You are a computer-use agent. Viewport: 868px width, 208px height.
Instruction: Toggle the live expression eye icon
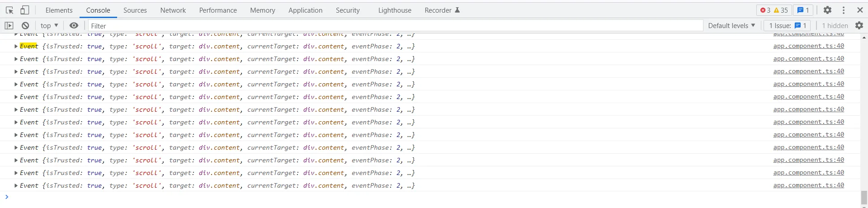[74, 26]
